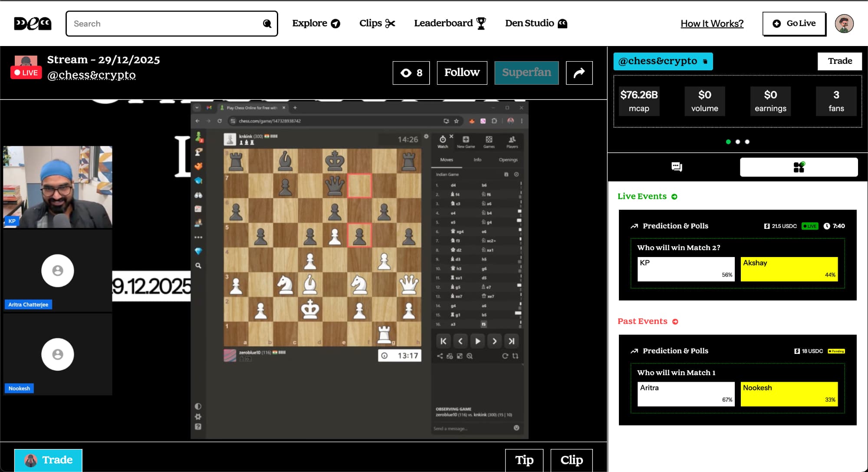
Task: Choose Nookesh in Match 1 poll
Action: coord(789,394)
